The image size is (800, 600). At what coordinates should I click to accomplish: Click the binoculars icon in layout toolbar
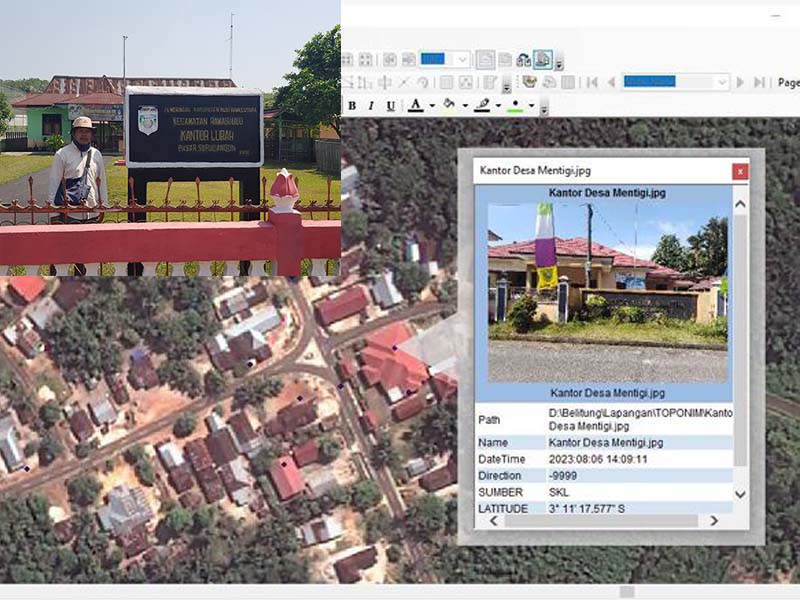pyautogui.click(x=523, y=60)
